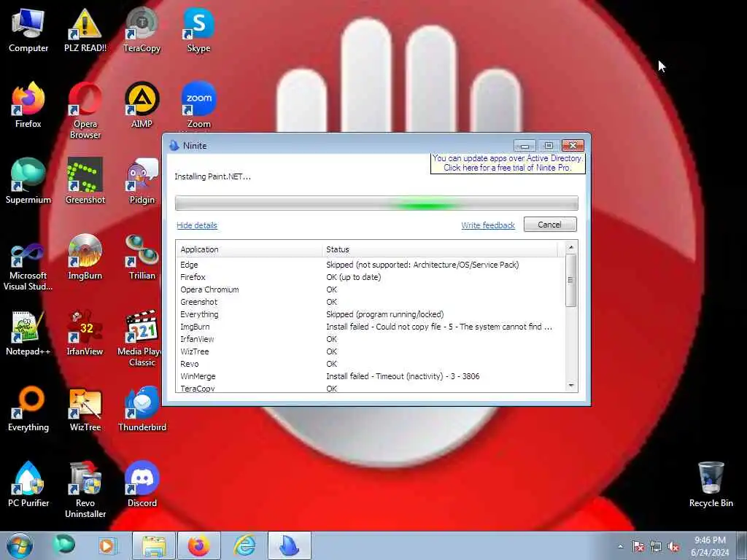The height and width of the screenshot is (560, 747).
Task: Launch the Pidgin desktop icon
Action: tap(142, 181)
